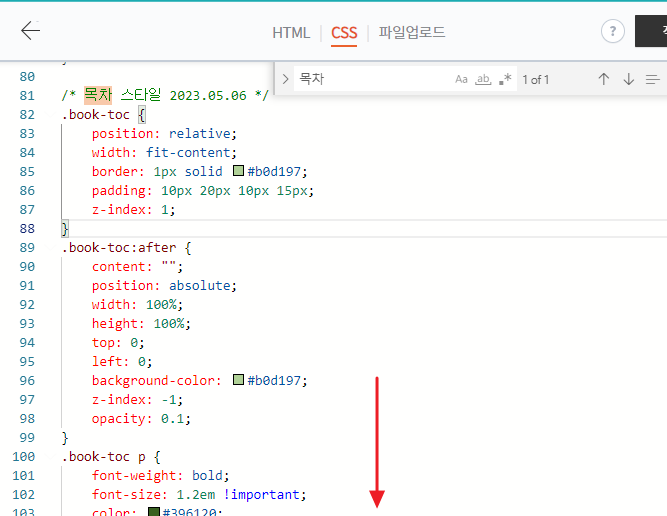
Task: Switch to the HTML tab
Action: pyautogui.click(x=291, y=33)
